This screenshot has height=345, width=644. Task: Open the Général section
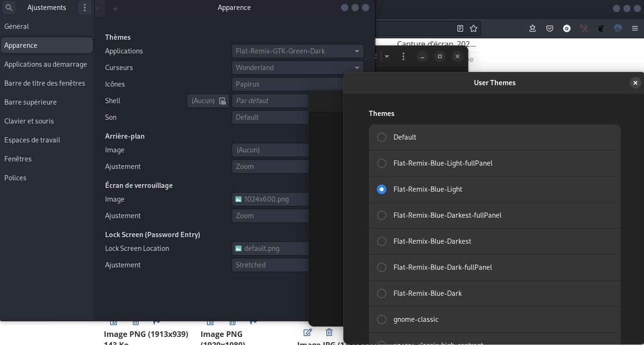(46, 27)
